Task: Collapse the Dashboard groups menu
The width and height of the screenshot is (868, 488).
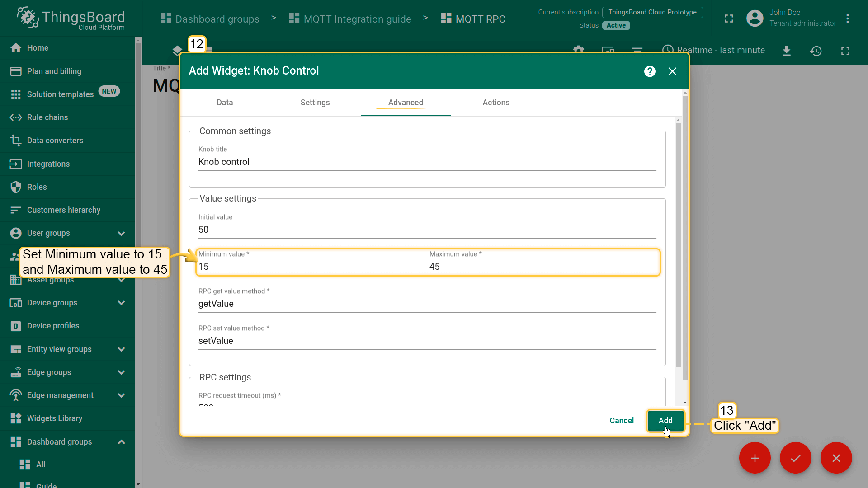Action: coord(121,442)
